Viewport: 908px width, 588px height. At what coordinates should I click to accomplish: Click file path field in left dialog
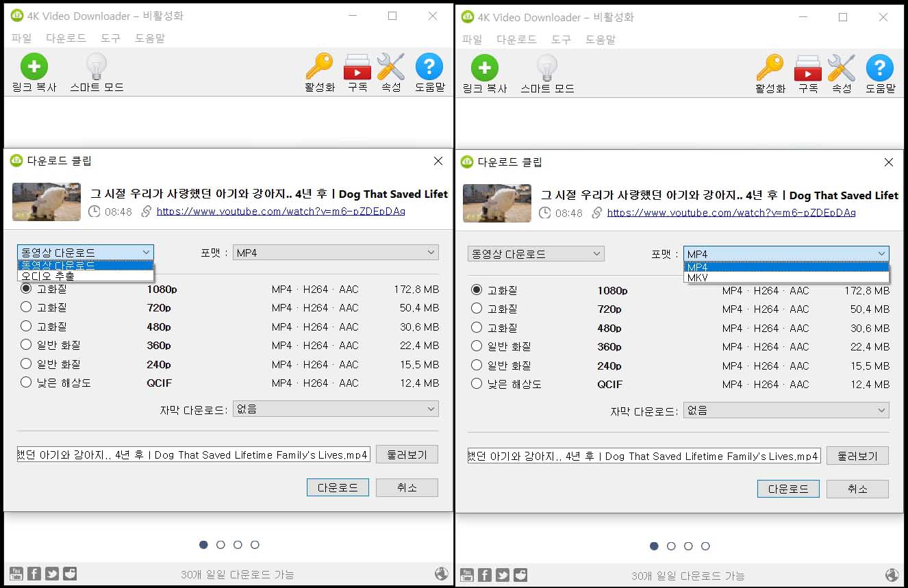coord(194,455)
